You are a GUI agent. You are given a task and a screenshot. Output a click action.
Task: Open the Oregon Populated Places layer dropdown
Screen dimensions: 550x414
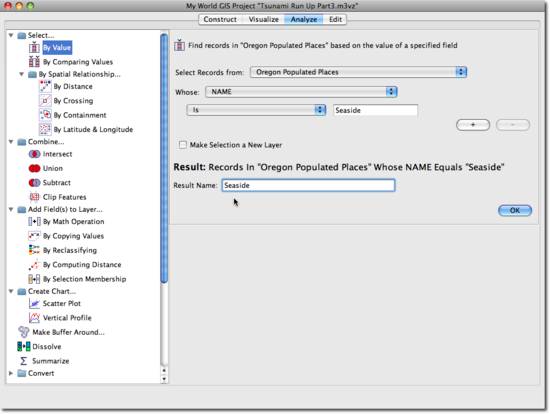pyautogui.click(x=358, y=72)
